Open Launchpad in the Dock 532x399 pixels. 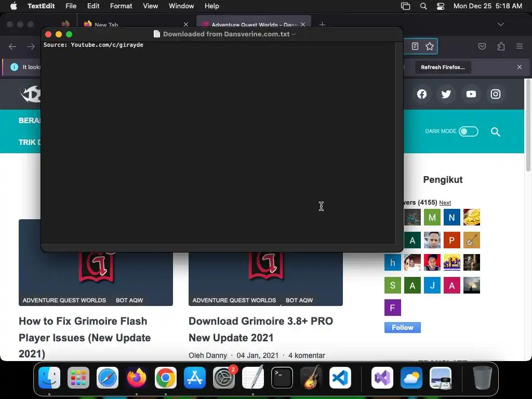tap(78, 378)
